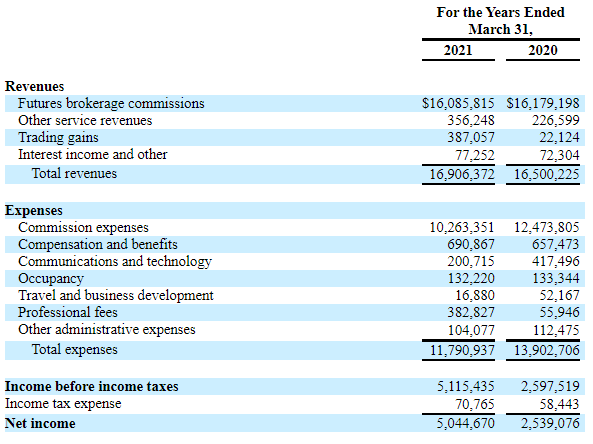This screenshot has width=593, height=444.
Task: Click the Income before income taxes label
Action: pos(92,387)
